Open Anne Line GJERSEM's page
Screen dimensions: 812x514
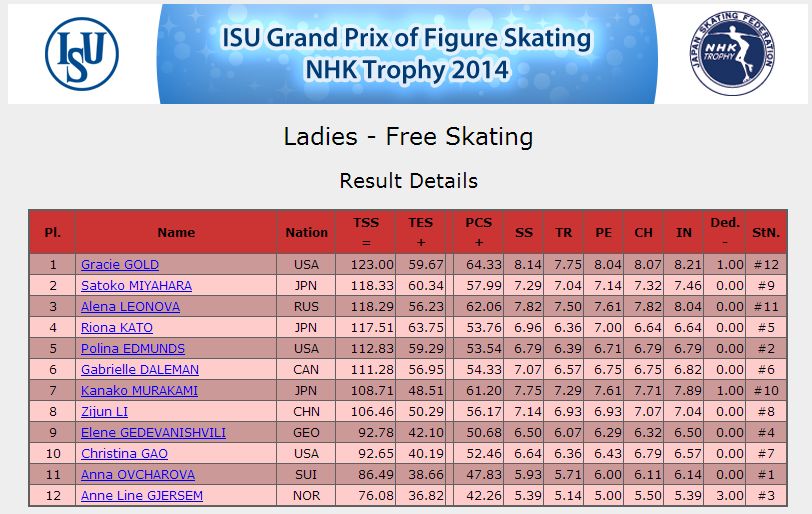pyautogui.click(x=142, y=496)
